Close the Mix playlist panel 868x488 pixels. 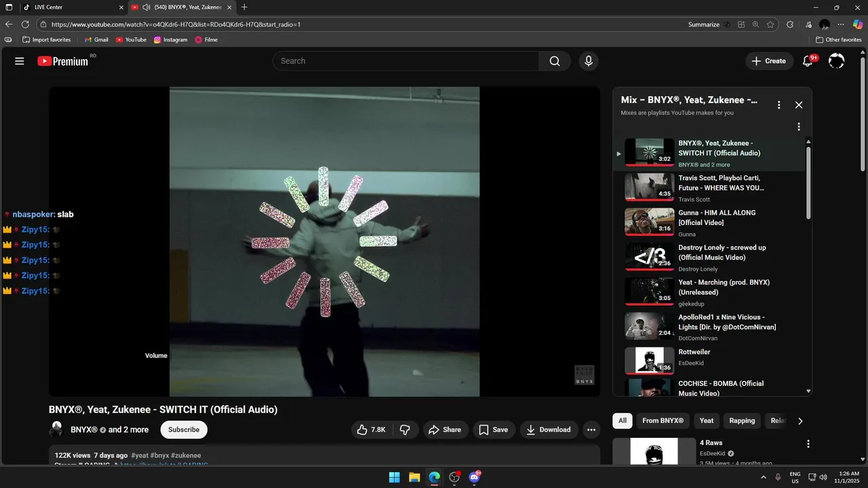(x=799, y=105)
